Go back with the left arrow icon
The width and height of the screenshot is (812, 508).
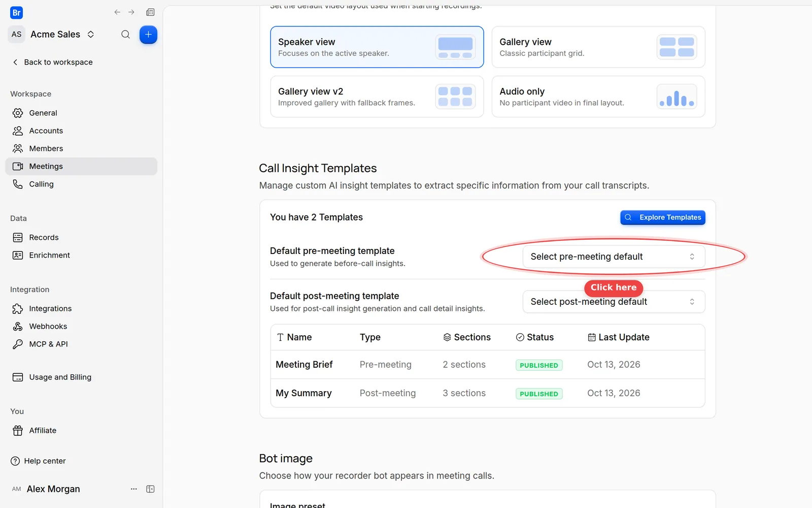pos(117,12)
